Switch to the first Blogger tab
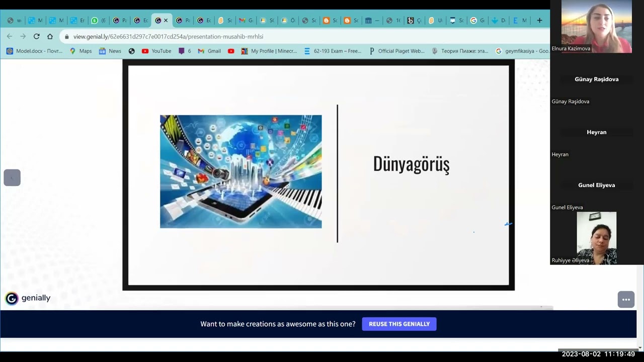The height and width of the screenshot is (362, 644). point(330,21)
